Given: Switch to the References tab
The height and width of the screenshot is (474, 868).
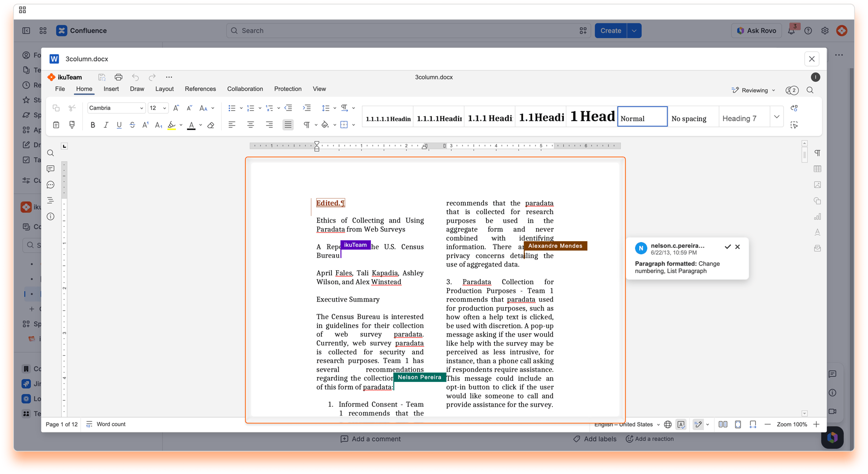Looking at the screenshot, I should point(200,89).
